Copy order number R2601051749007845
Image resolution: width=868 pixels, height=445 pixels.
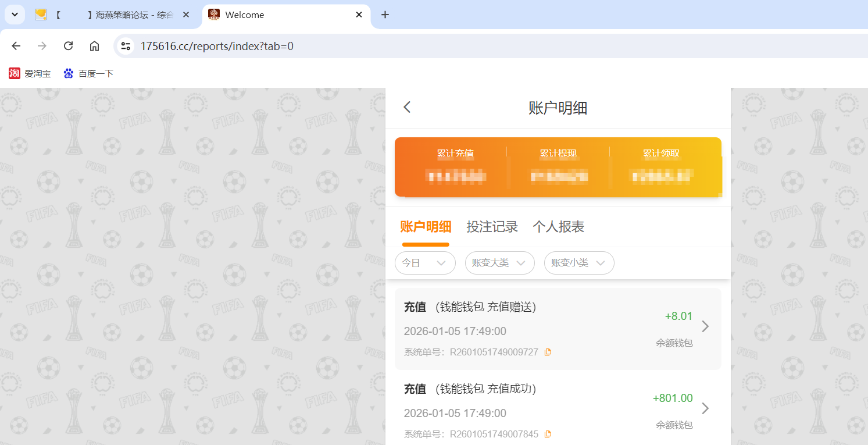tap(547, 434)
